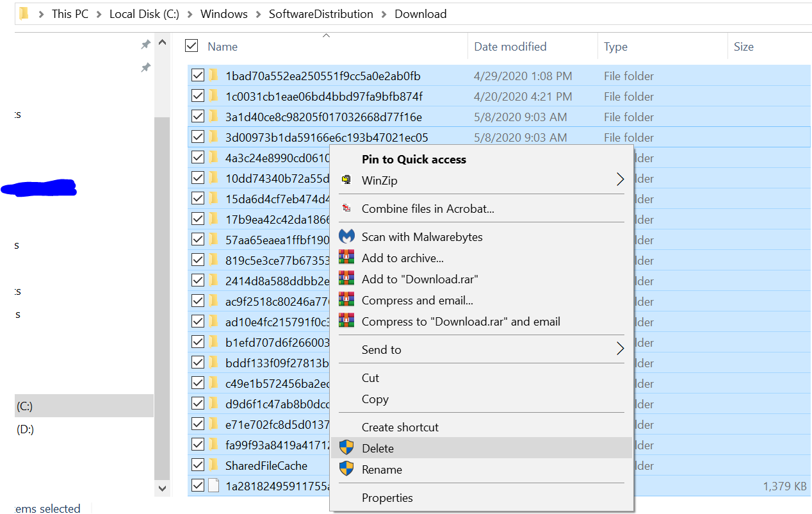Click the Malwarebytes scan icon
812x514 pixels.
point(346,236)
